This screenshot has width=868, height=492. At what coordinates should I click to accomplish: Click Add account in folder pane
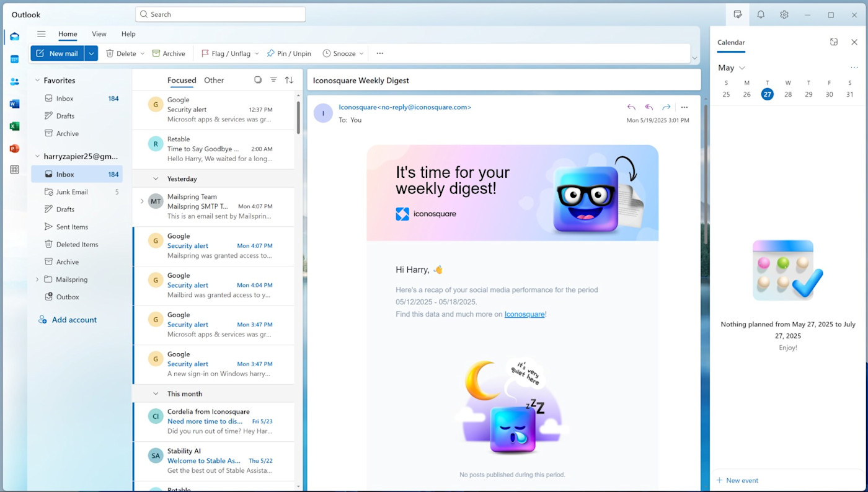click(x=68, y=320)
